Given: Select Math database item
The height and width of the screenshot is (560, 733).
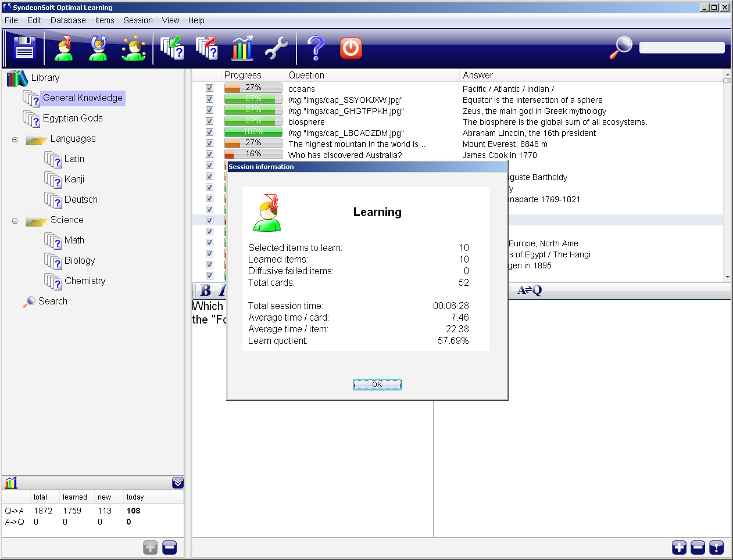Looking at the screenshot, I should [x=74, y=240].
